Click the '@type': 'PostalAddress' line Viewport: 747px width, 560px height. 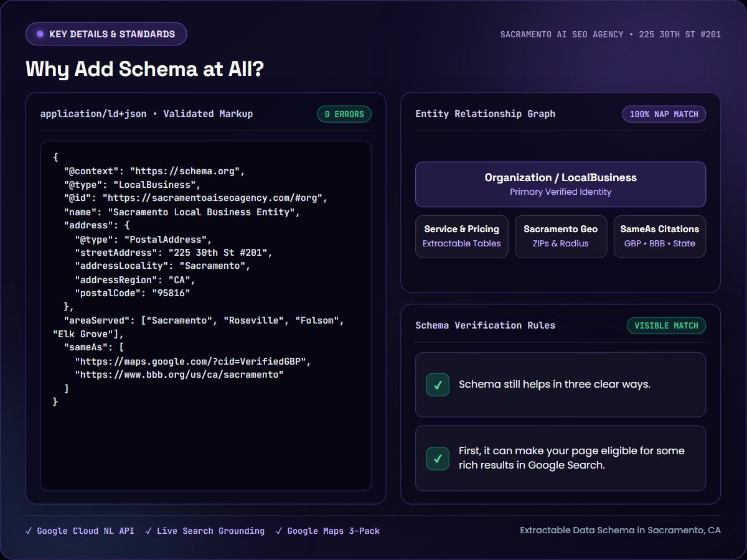point(143,240)
